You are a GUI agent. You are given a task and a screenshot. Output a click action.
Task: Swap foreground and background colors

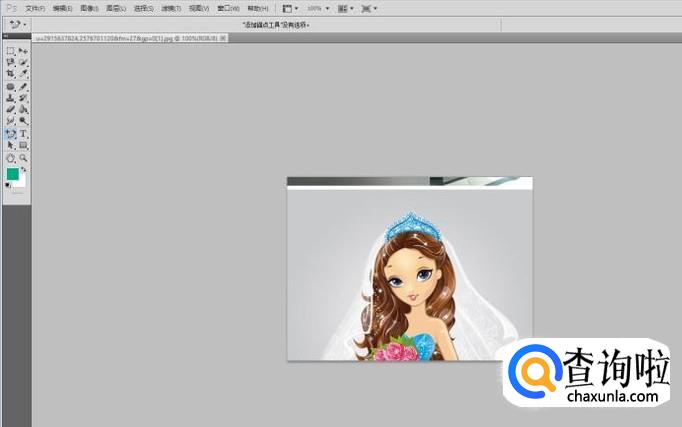pyautogui.click(x=24, y=170)
